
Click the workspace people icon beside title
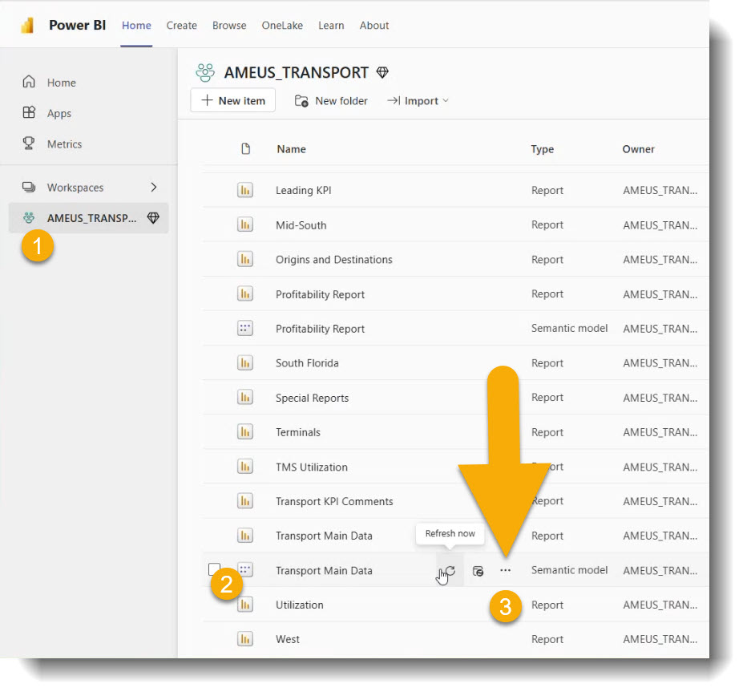tap(205, 72)
